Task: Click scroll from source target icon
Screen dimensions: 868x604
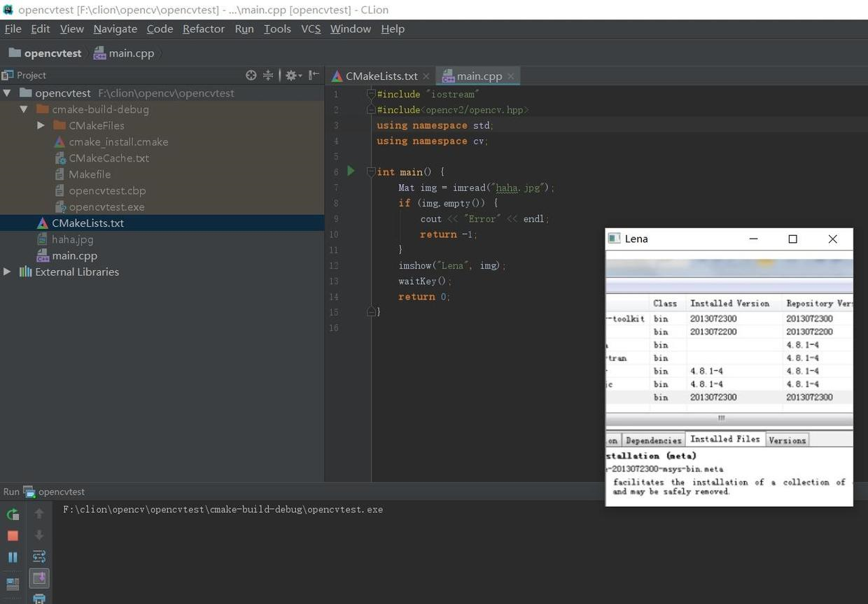Action: coord(251,76)
